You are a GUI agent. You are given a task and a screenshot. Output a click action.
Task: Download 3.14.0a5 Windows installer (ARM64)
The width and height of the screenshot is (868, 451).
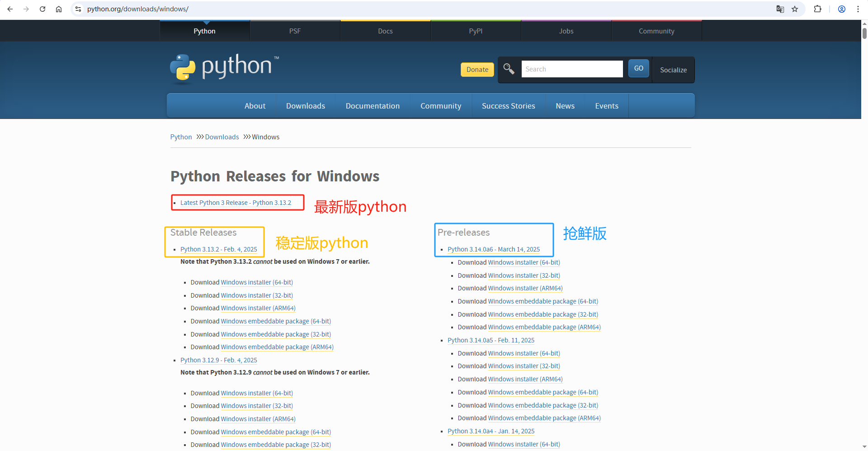coord(525,379)
